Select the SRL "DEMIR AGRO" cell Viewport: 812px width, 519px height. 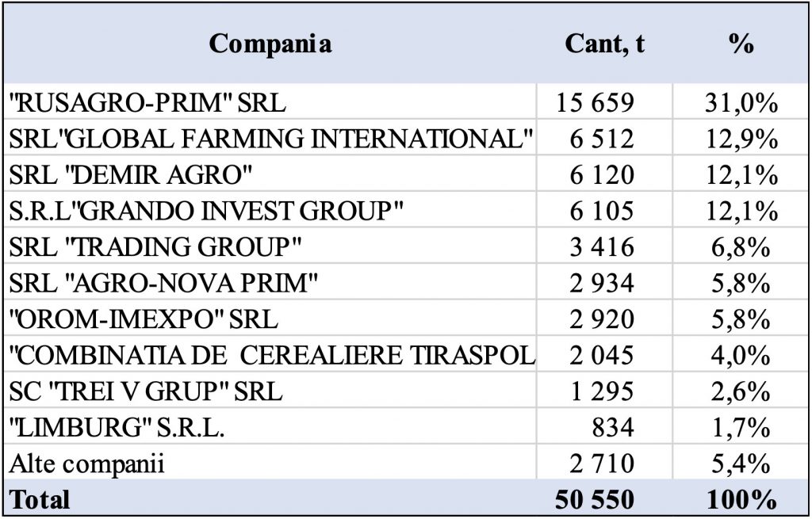pos(120,175)
